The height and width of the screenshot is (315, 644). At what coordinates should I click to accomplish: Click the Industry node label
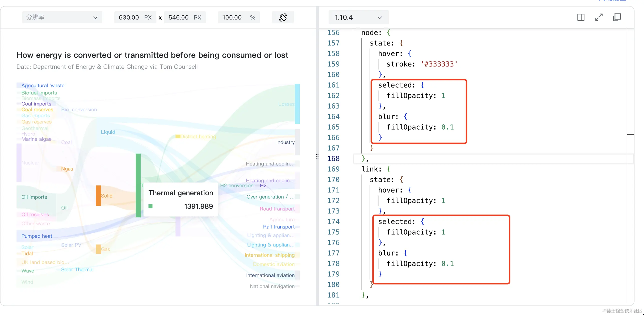click(285, 142)
